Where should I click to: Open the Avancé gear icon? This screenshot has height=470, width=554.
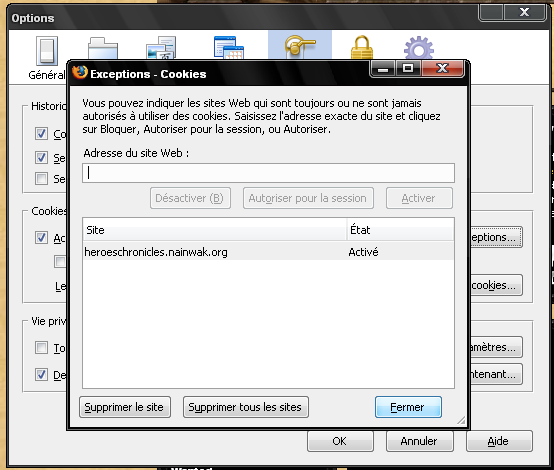[x=419, y=48]
